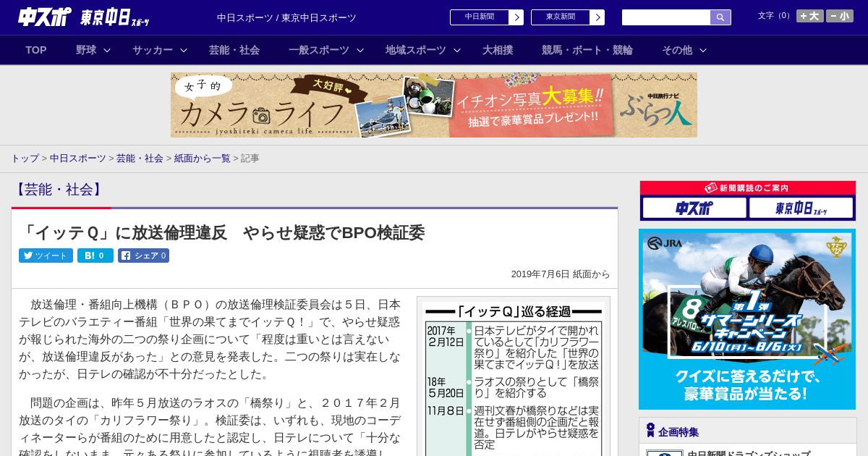868x456 pixels.
Task: Focus the site search input field
Action: click(x=666, y=17)
